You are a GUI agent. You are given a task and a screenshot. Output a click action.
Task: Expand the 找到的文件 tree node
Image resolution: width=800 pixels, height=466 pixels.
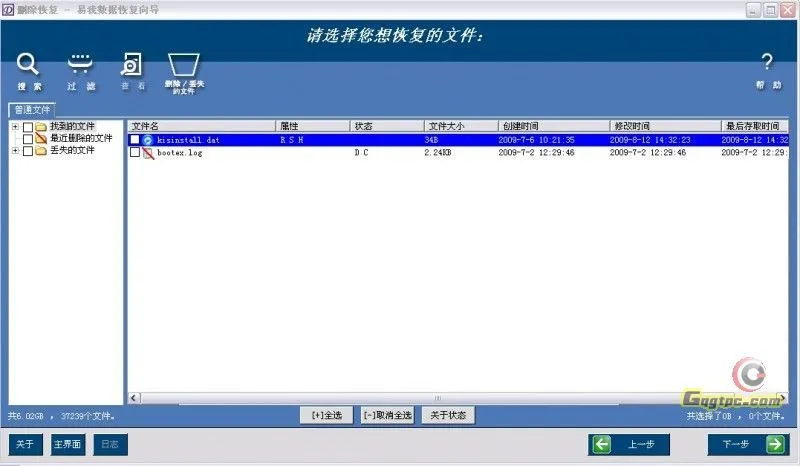coord(15,126)
